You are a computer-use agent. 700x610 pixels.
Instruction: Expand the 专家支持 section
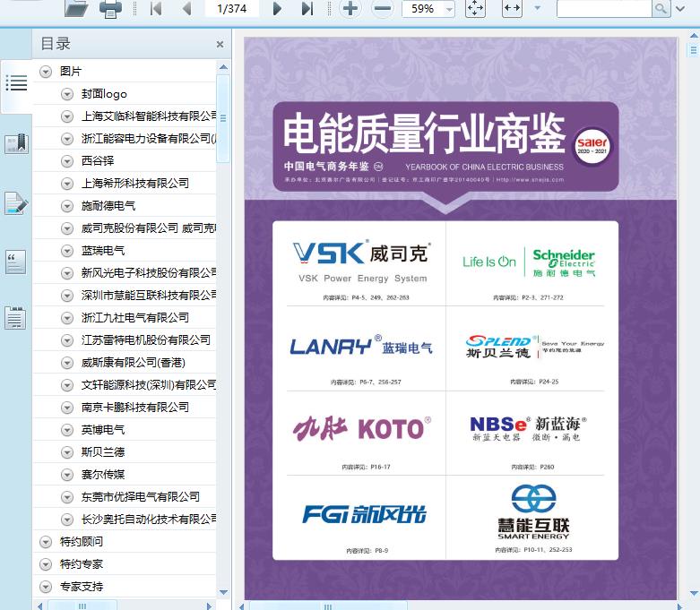point(46,587)
